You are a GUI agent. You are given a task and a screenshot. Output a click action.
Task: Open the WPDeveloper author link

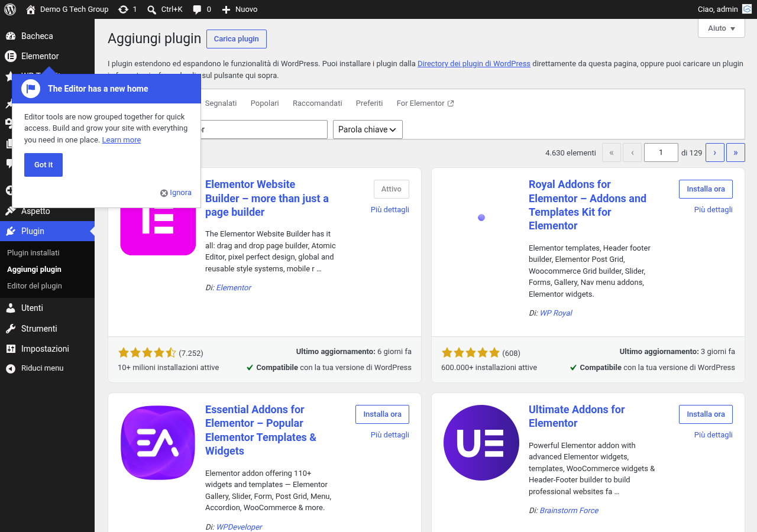tap(239, 527)
